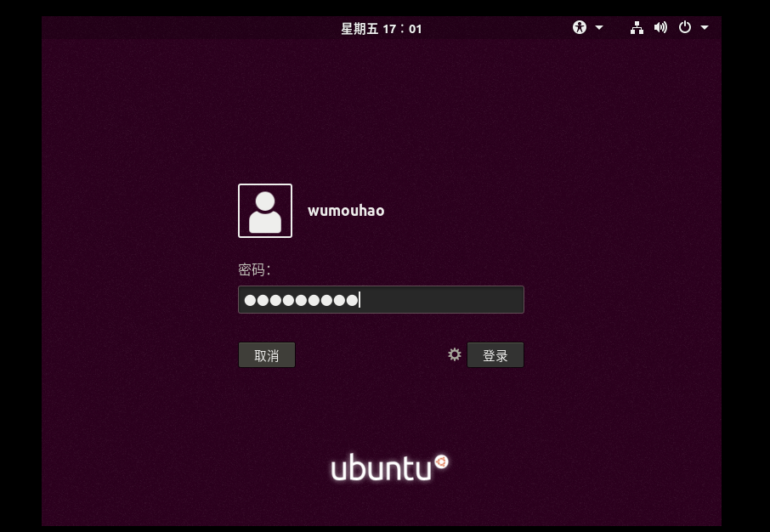770x532 pixels.
Task: Click the power icon in top bar
Action: [x=684, y=27]
